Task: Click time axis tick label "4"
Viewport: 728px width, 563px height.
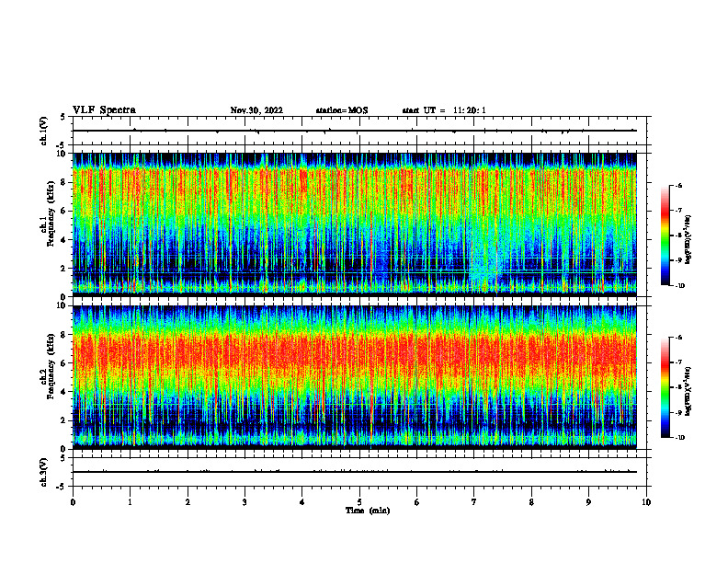Action: pyautogui.click(x=302, y=502)
